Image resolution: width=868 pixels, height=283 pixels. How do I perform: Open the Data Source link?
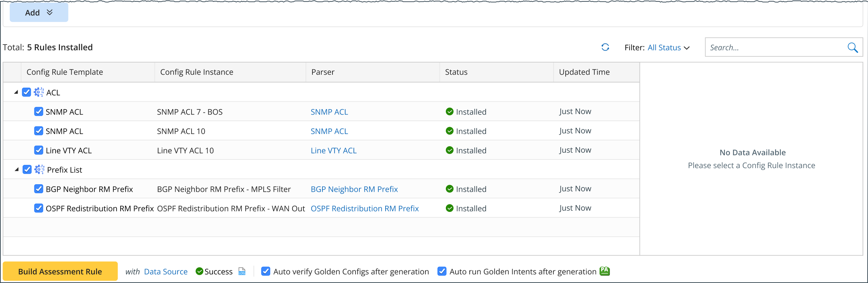[x=166, y=272]
